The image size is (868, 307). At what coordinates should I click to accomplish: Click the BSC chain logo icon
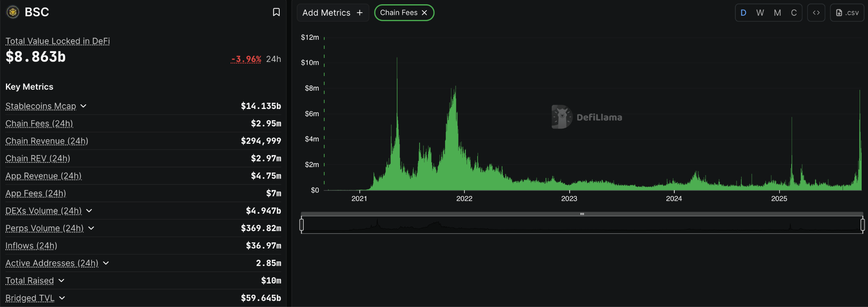tap(13, 12)
